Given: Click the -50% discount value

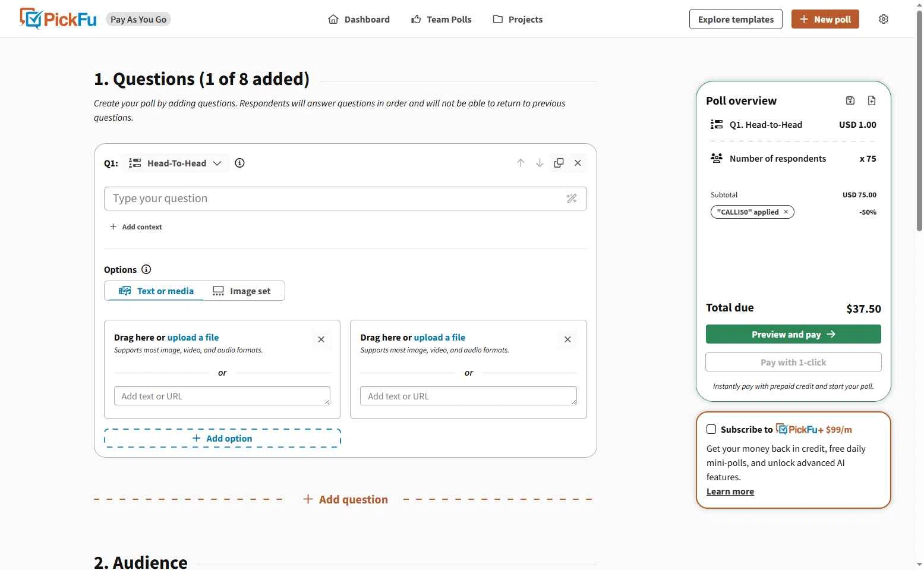Looking at the screenshot, I should tap(868, 212).
